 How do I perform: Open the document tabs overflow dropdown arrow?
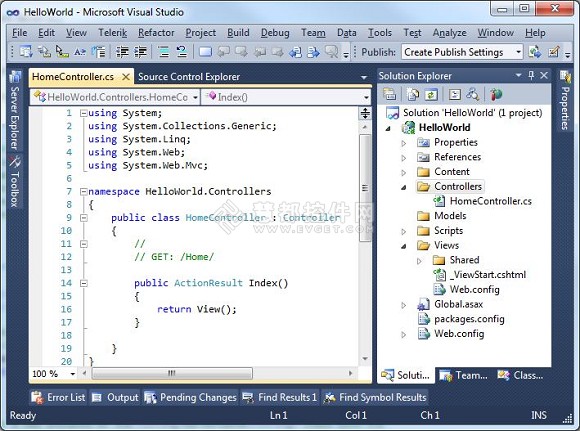tap(364, 77)
